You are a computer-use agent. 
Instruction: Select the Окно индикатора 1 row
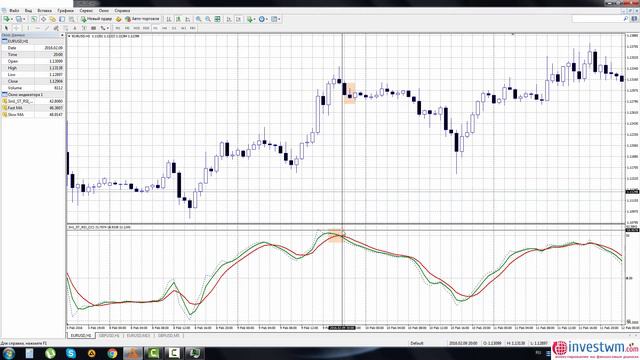(32, 94)
